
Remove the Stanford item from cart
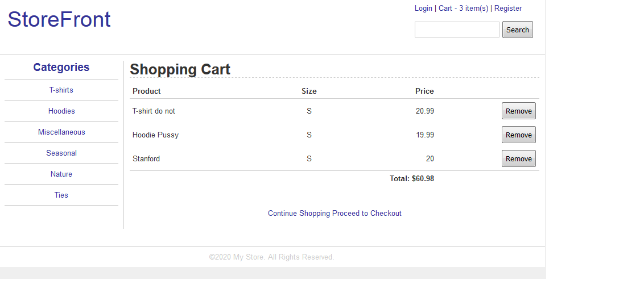coord(518,158)
